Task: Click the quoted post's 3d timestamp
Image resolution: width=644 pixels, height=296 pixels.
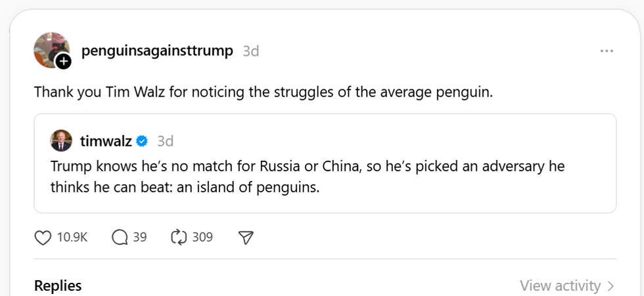Action: 166,141
